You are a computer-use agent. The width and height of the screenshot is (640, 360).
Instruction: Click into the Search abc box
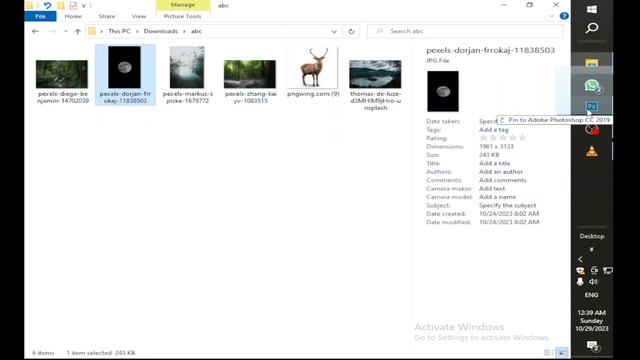[x=465, y=31]
